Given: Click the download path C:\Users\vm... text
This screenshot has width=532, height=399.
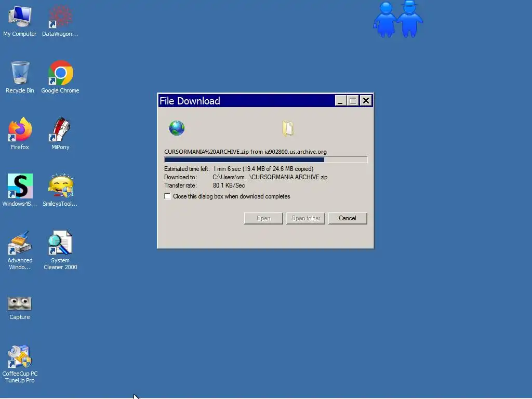Looking at the screenshot, I should (x=270, y=177).
